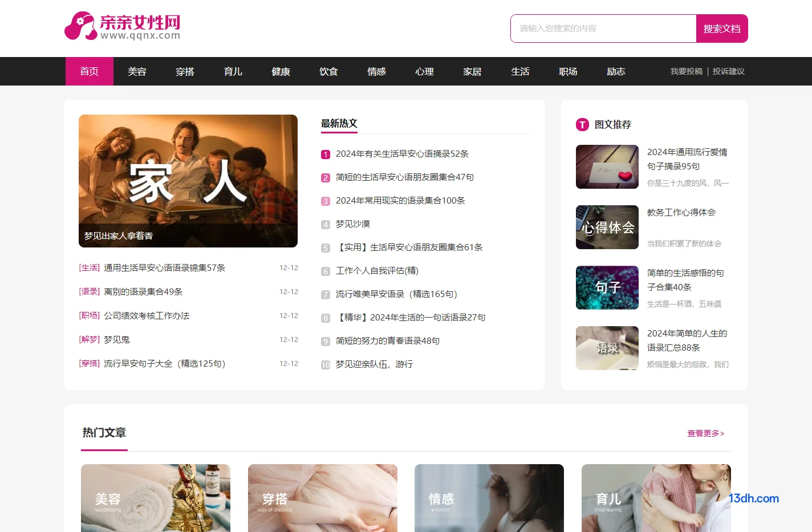Viewport: 812px width, 532px height.
Task: Click rank badge 2 in 最新热文
Action: pos(326,178)
